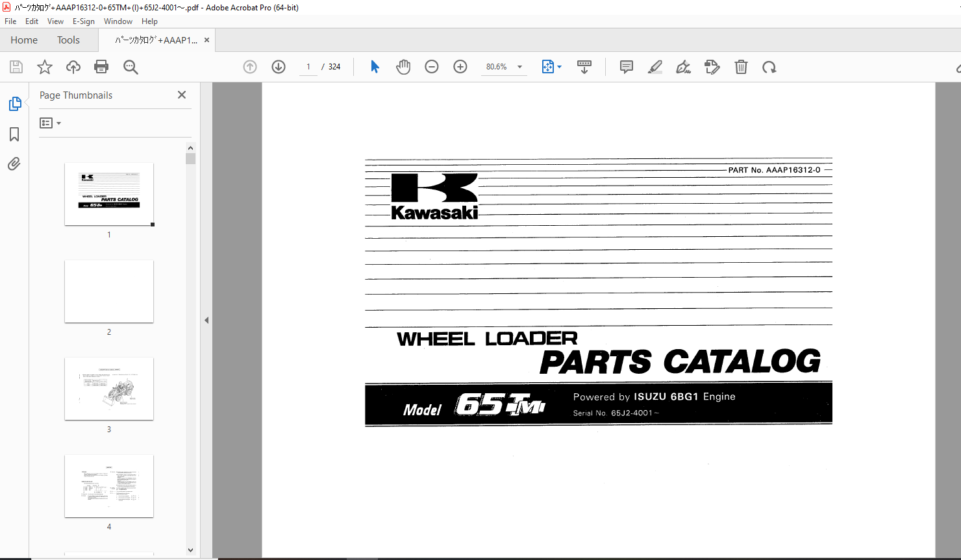Activate the selection arrow tool
The height and width of the screenshot is (560, 961).
click(x=375, y=67)
